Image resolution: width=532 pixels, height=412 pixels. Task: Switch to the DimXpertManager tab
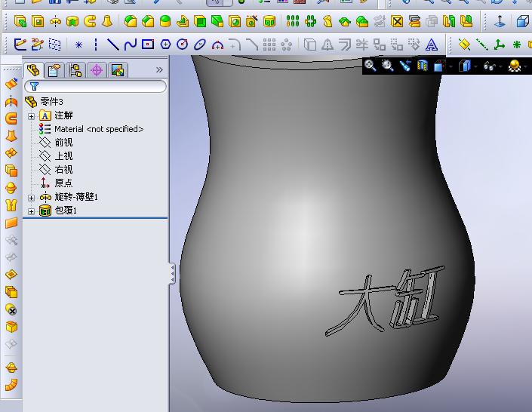[x=97, y=70]
